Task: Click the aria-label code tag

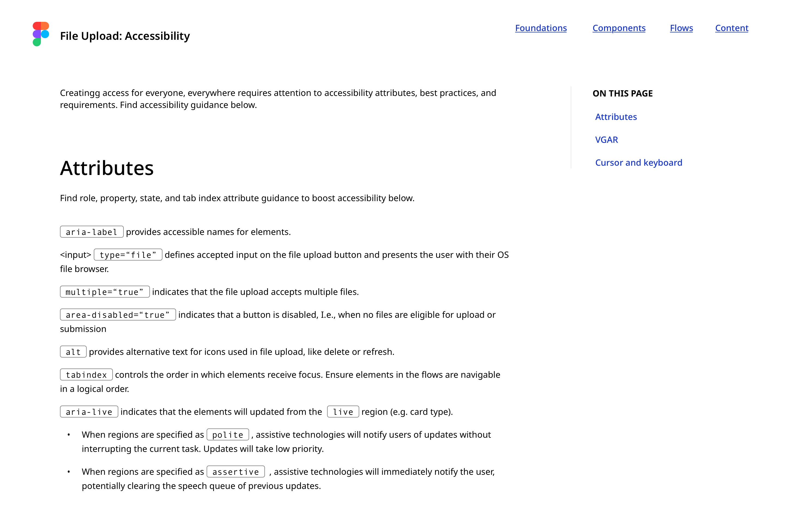Action: (x=92, y=232)
